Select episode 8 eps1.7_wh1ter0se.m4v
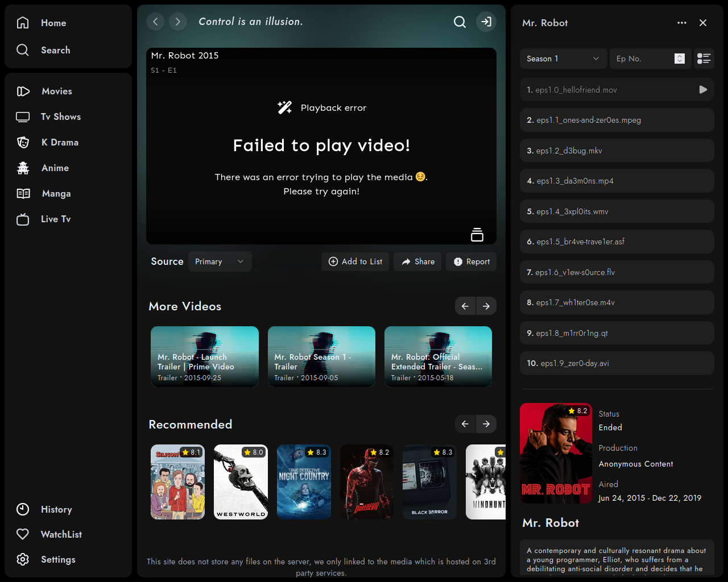This screenshot has height=582, width=728. [617, 302]
